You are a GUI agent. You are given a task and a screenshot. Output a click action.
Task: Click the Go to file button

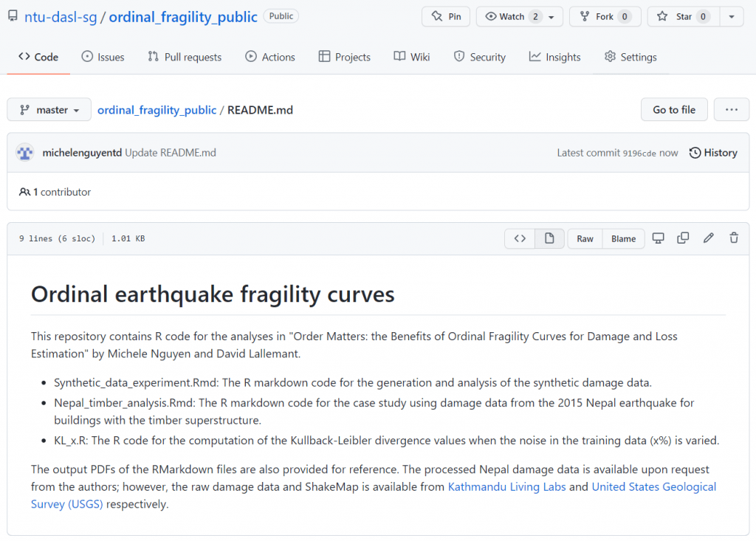(674, 109)
